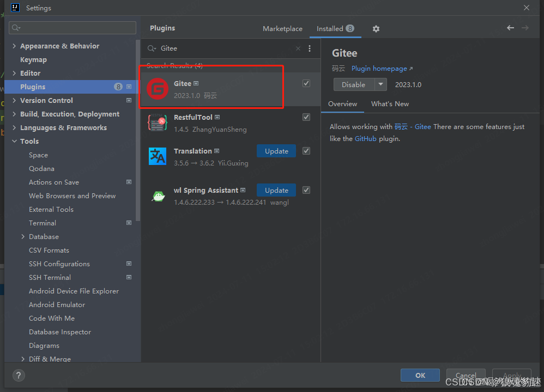Open plugin search options (three dots)
The height and width of the screenshot is (392, 544).
[310, 48]
